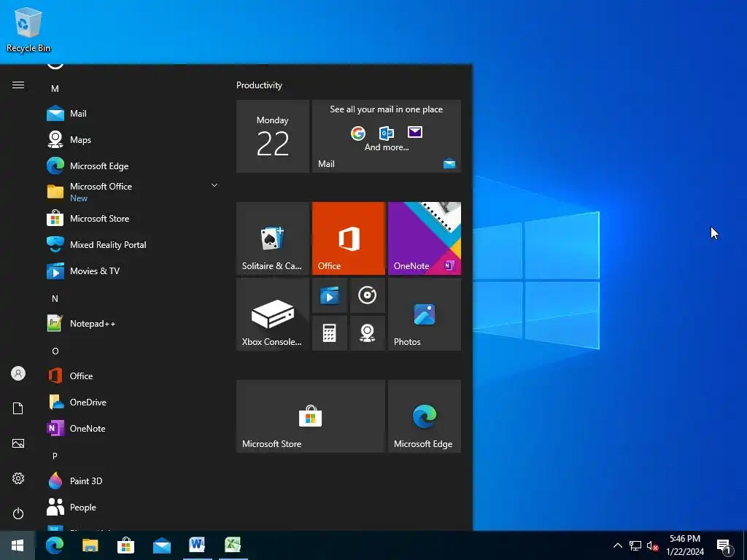Image resolution: width=747 pixels, height=560 pixels.
Task: Switch to Excel on the taskbar
Action: point(233,545)
